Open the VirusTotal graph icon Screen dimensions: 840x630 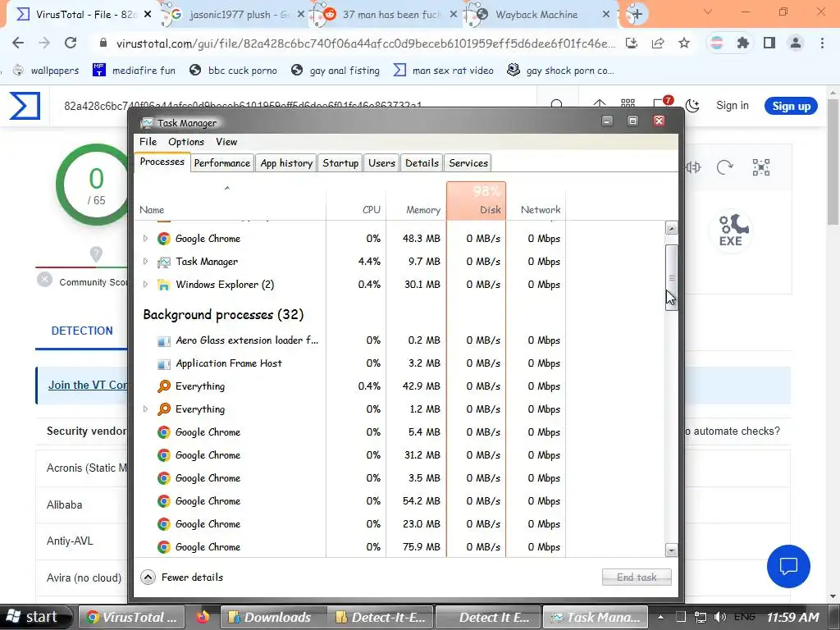[x=760, y=167]
